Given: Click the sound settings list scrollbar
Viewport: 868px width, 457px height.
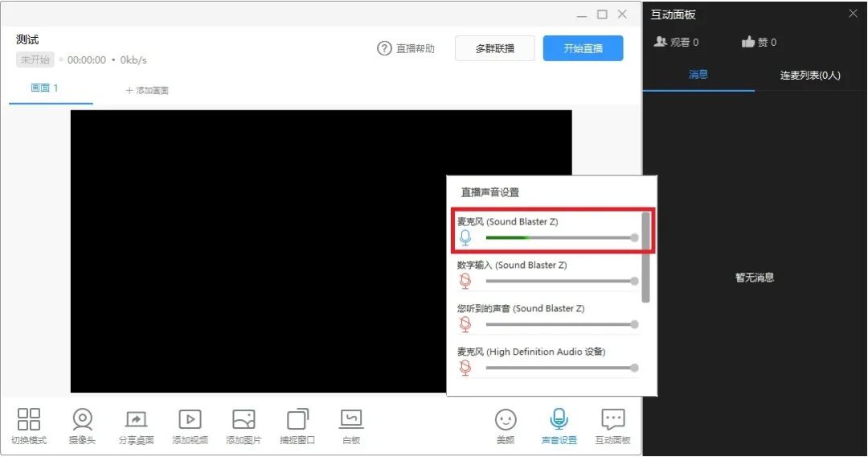Looking at the screenshot, I should 645,257.
